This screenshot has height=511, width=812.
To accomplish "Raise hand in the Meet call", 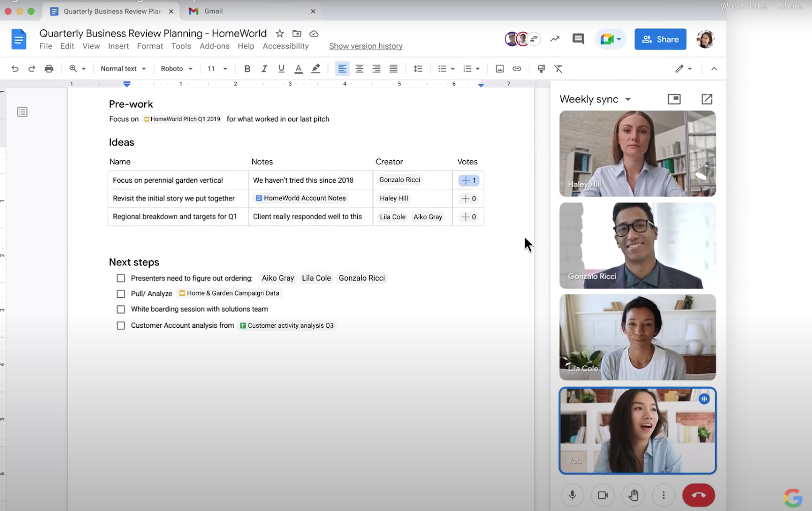I will coord(633,495).
